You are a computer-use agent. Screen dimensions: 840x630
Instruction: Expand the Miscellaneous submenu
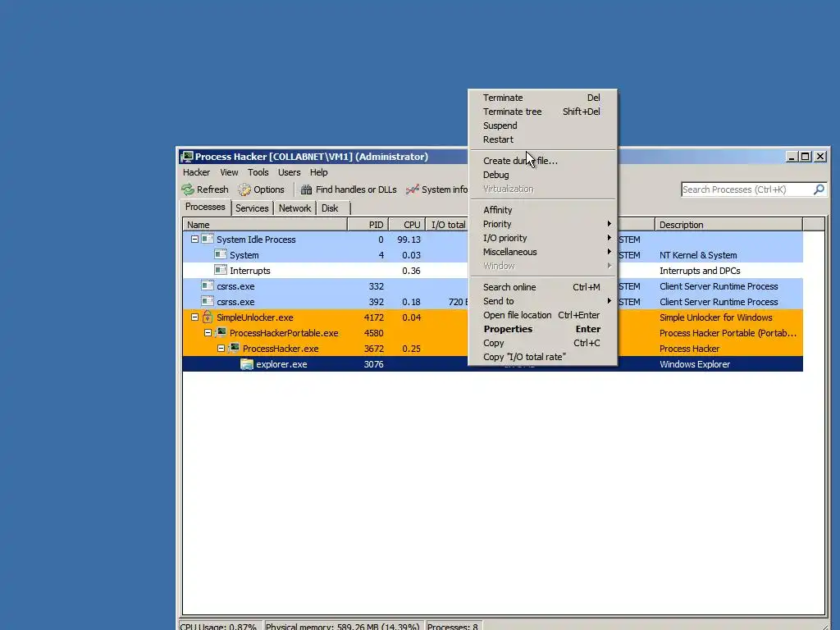(543, 252)
